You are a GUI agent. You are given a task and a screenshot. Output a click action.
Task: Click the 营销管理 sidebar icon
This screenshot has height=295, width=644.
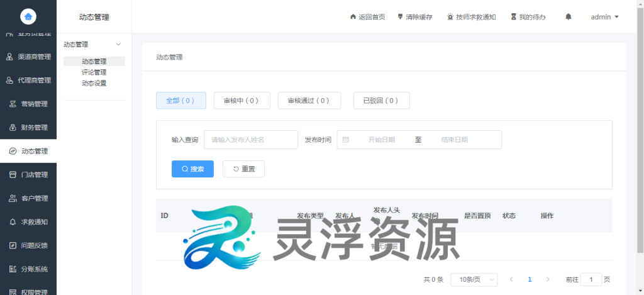[13, 104]
